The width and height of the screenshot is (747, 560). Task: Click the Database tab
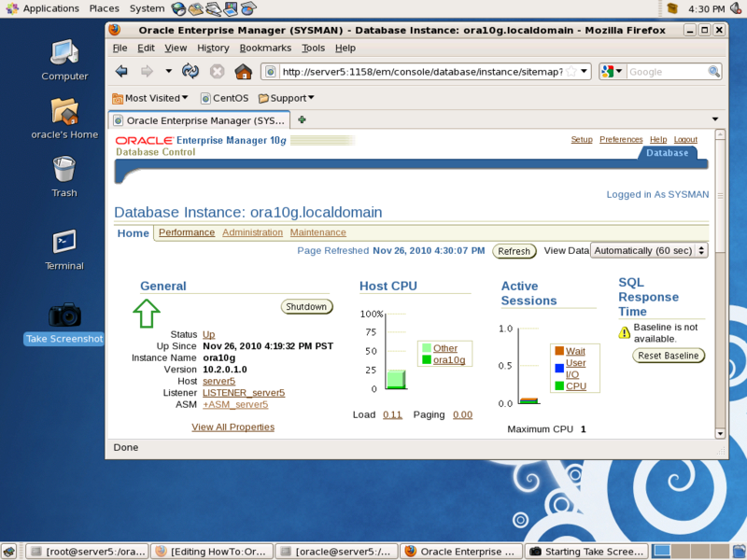point(667,153)
